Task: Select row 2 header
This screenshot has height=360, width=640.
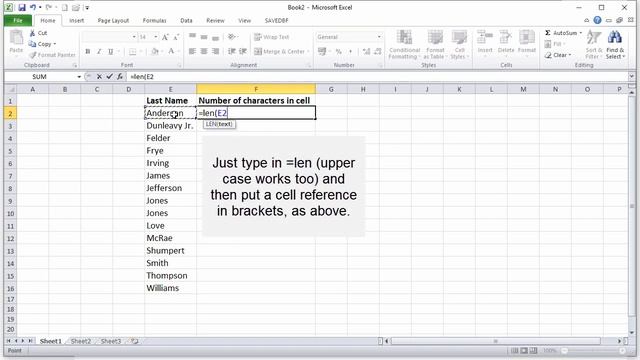Action: click(11, 113)
